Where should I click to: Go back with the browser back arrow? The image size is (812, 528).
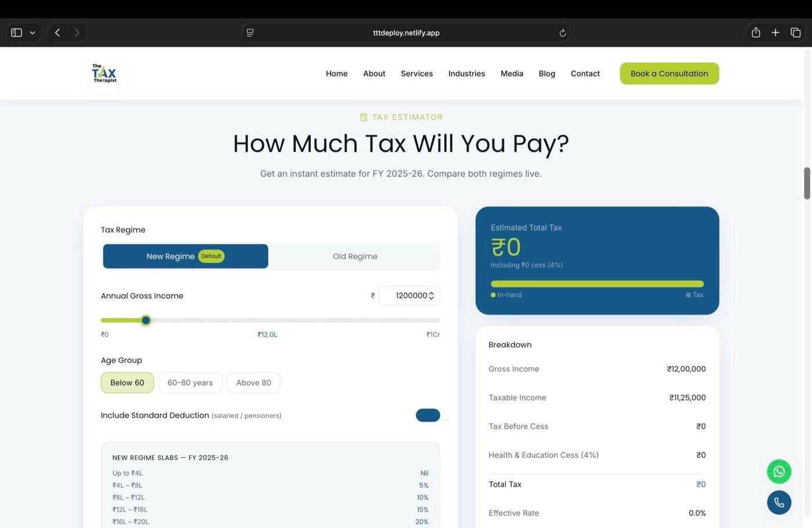pos(57,32)
